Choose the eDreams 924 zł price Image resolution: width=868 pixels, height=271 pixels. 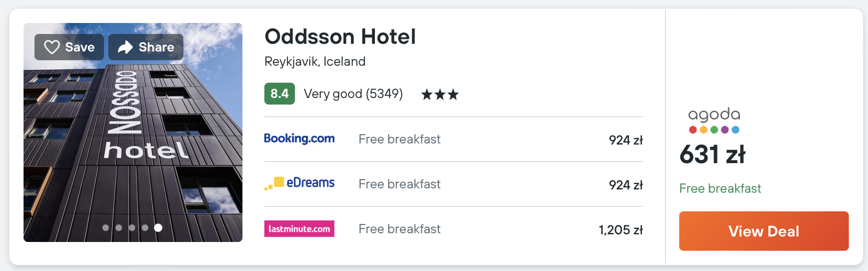click(x=626, y=185)
